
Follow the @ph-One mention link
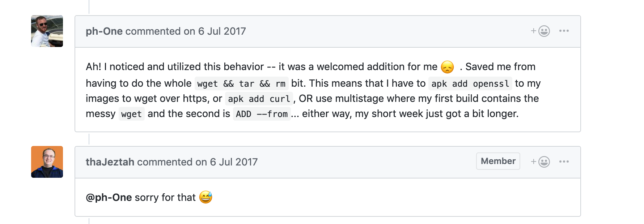109,198
